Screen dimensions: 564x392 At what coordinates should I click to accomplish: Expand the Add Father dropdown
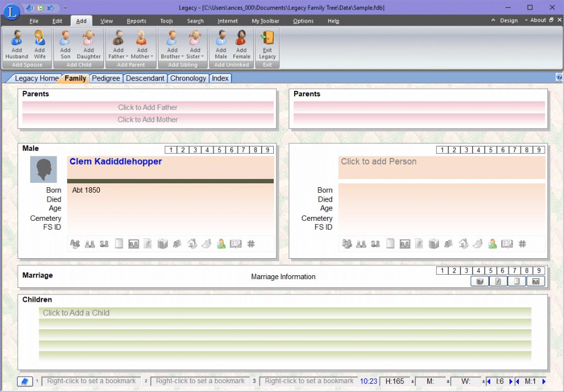click(x=127, y=57)
